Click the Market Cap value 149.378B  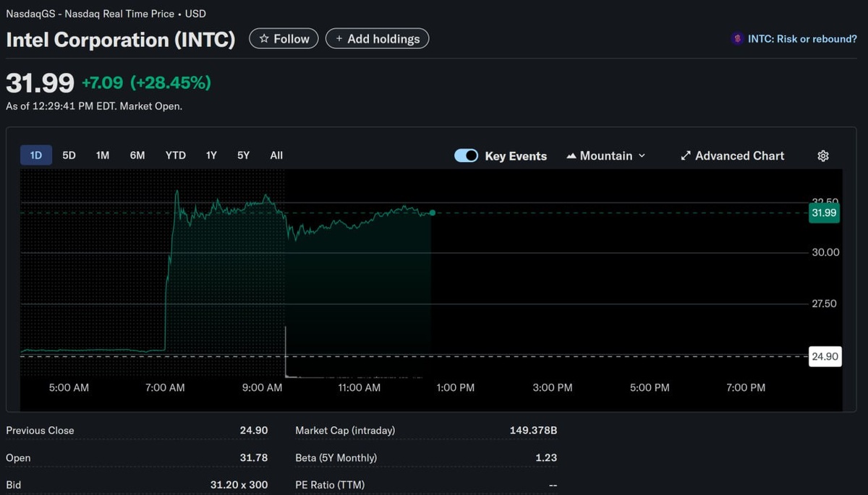[x=534, y=431]
